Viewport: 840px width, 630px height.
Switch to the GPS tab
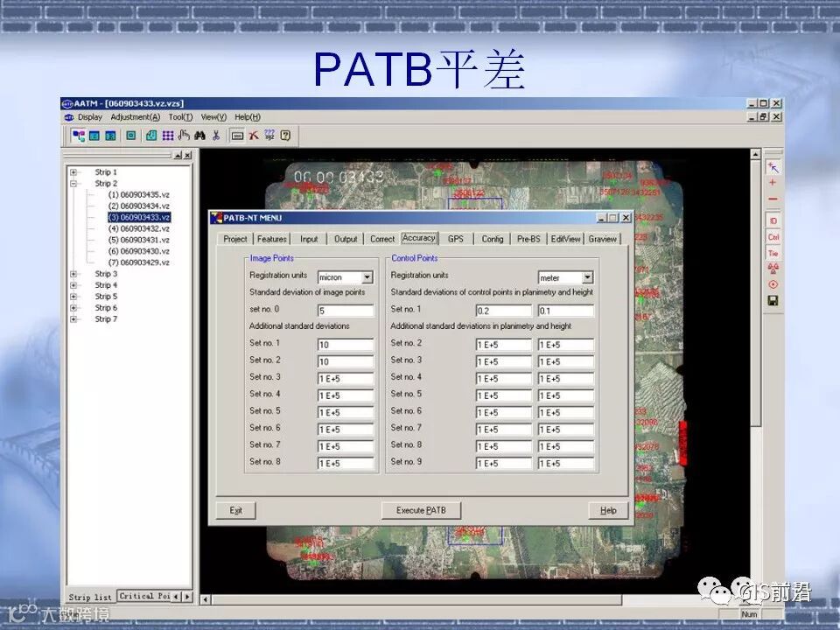(x=455, y=239)
